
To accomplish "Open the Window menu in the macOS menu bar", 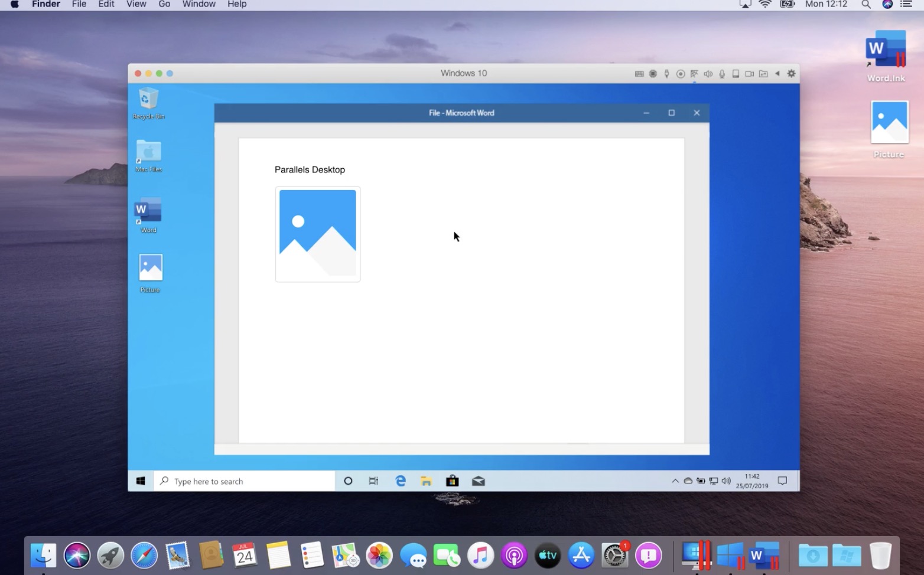I will coord(199,4).
